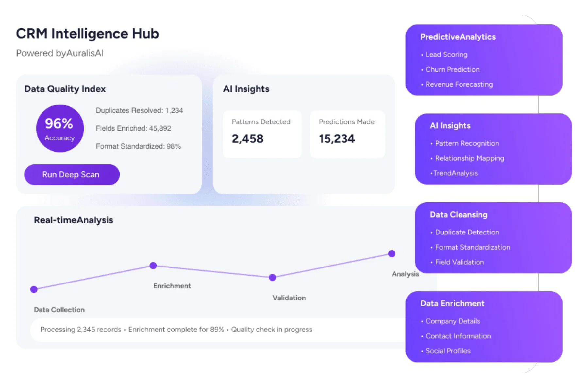This screenshot has height=388, width=588.
Task: Select the Enrichment timeline point
Action: point(153,266)
